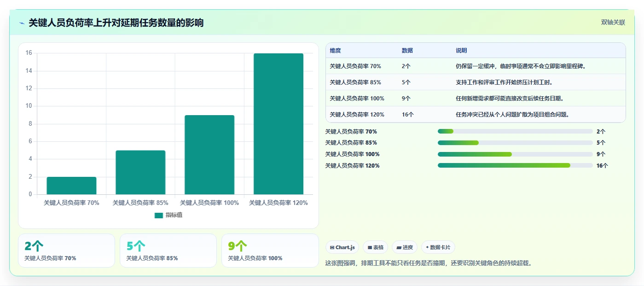Click the x-axis label 关键人员负荷率 120%

278,203
